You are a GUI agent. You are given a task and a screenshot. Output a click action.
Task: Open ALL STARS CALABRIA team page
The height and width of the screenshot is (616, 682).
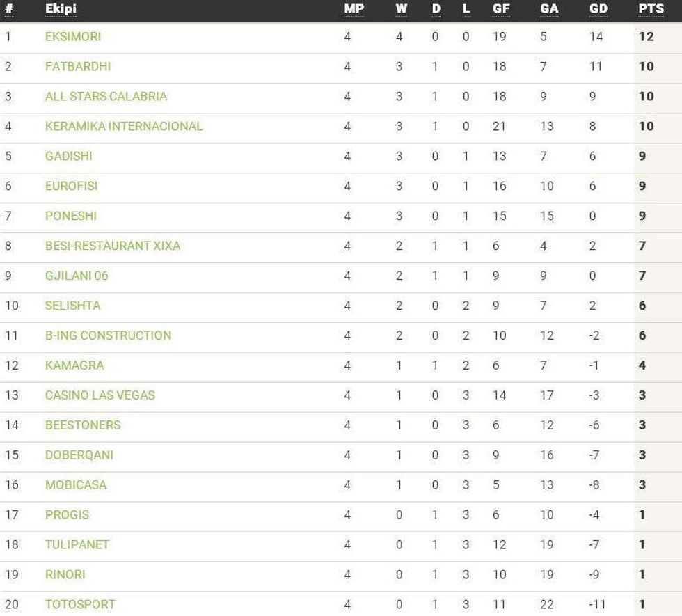click(106, 96)
